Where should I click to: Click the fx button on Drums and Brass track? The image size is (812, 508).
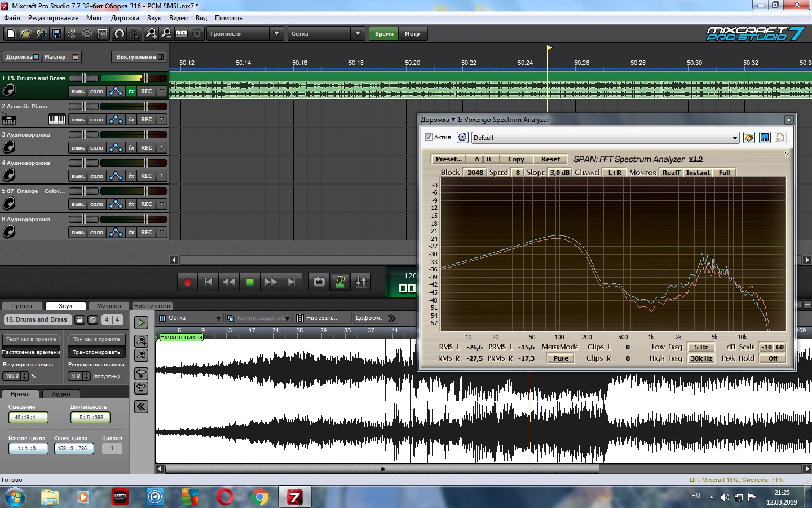point(131,91)
